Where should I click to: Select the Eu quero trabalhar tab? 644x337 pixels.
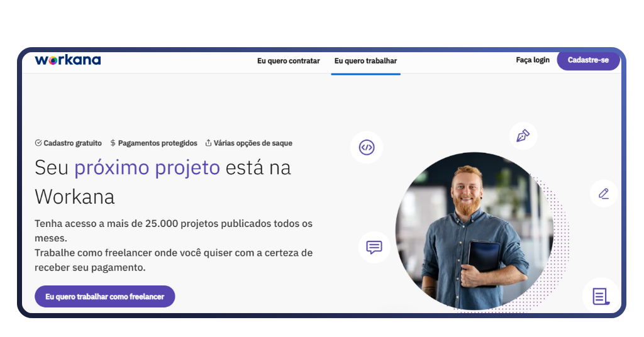(365, 61)
